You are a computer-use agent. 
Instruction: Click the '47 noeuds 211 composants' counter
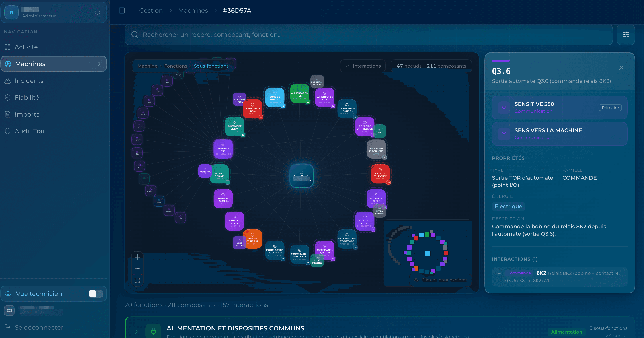[431, 66]
